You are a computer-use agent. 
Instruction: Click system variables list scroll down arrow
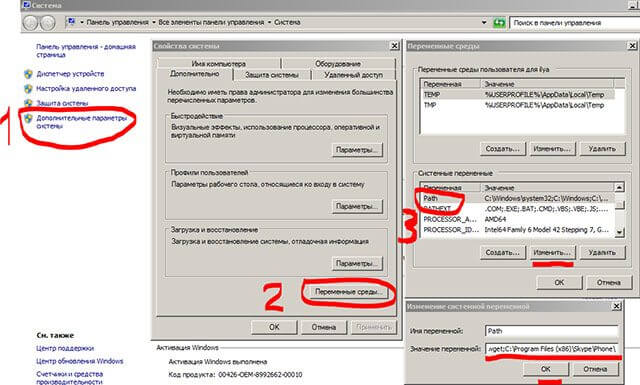[x=619, y=232]
